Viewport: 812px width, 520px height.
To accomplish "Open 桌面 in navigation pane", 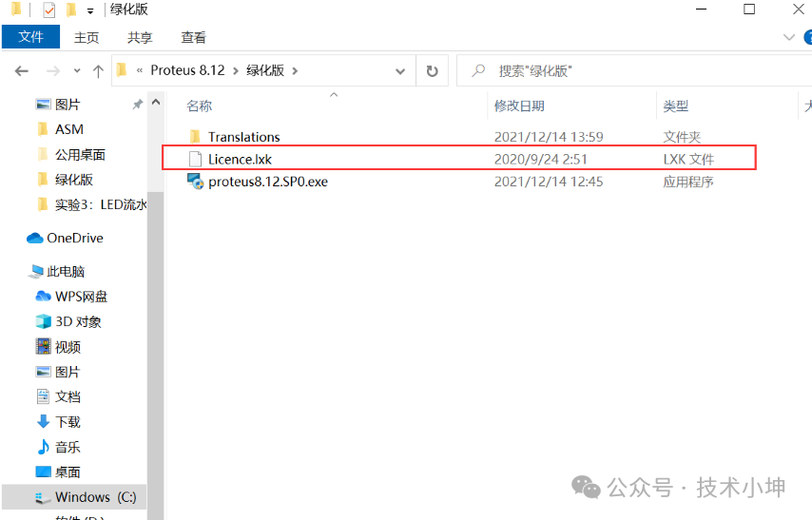I will coord(68,472).
